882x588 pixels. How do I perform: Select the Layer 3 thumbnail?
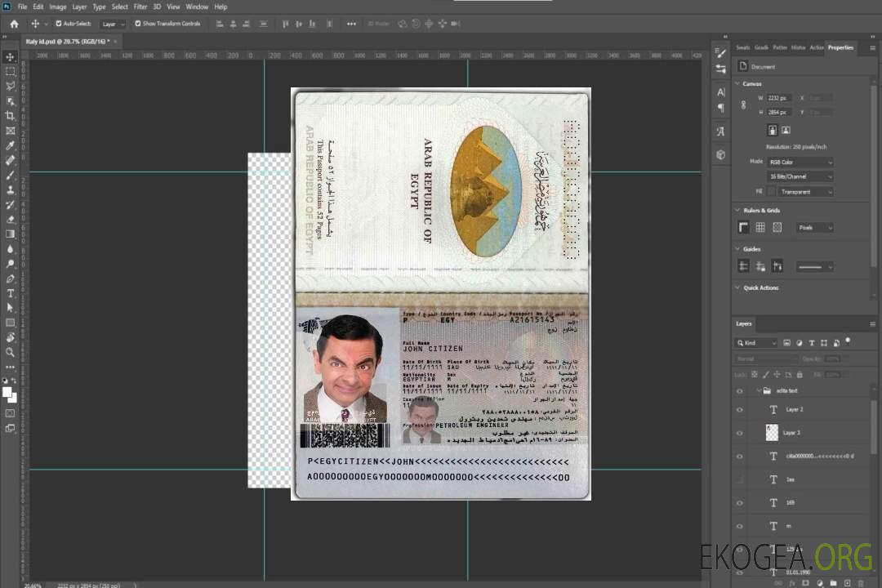[x=772, y=433]
